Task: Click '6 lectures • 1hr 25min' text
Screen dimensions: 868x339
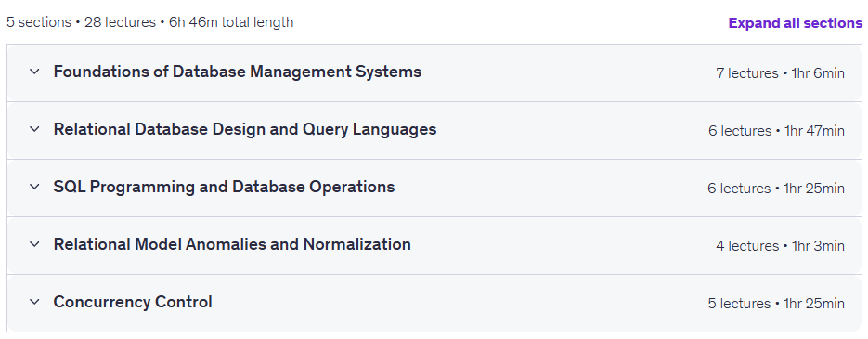Action: click(775, 189)
